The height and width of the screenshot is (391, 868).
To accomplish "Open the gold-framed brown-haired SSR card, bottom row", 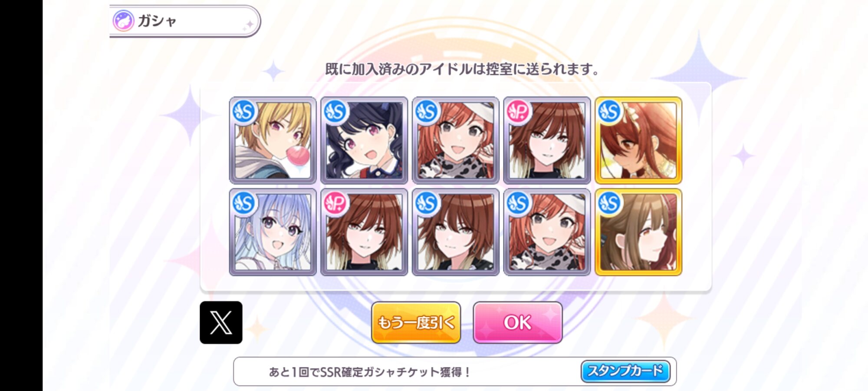I will [638, 232].
